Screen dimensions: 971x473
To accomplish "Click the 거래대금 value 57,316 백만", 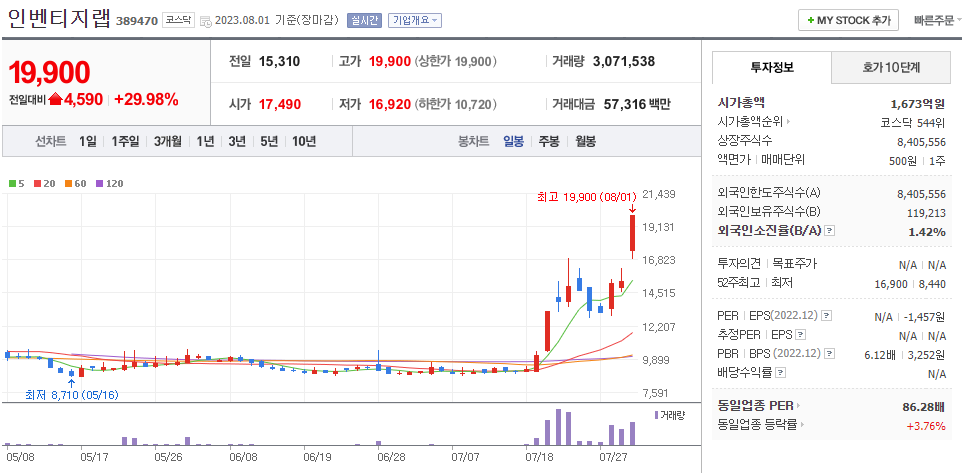I will pyautogui.click(x=637, y=104).
